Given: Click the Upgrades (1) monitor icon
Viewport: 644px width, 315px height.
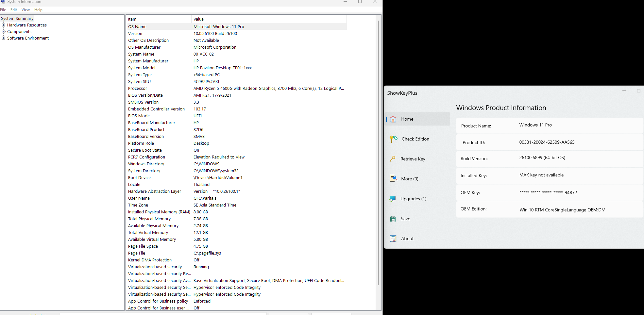Looking at the screenshot, I should tap(393, 199).
